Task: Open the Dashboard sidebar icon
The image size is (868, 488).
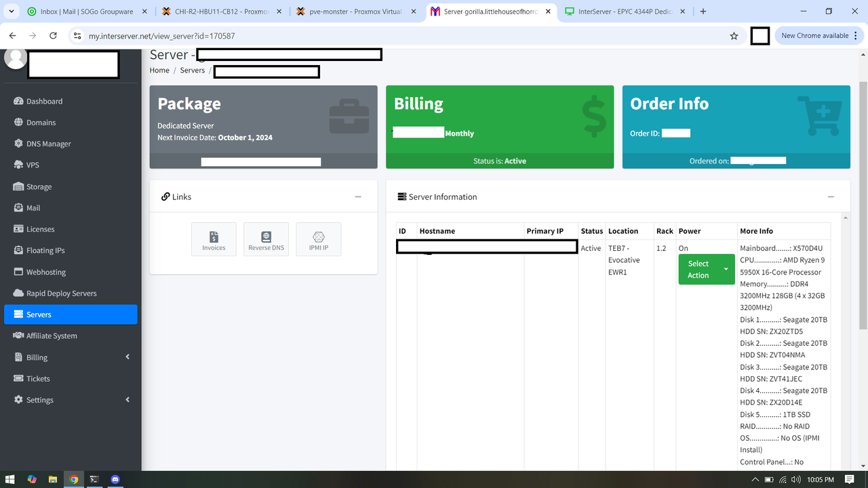Action: (x=18, y=102)
